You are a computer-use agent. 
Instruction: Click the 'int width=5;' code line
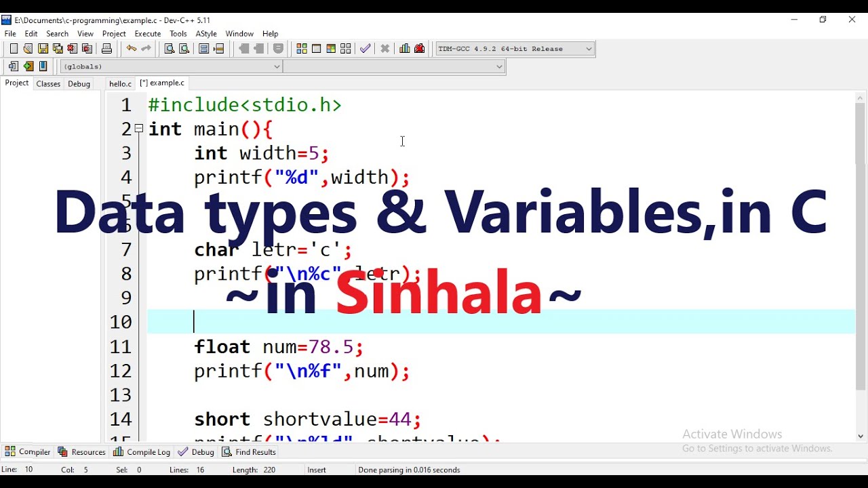click(262, 153)
